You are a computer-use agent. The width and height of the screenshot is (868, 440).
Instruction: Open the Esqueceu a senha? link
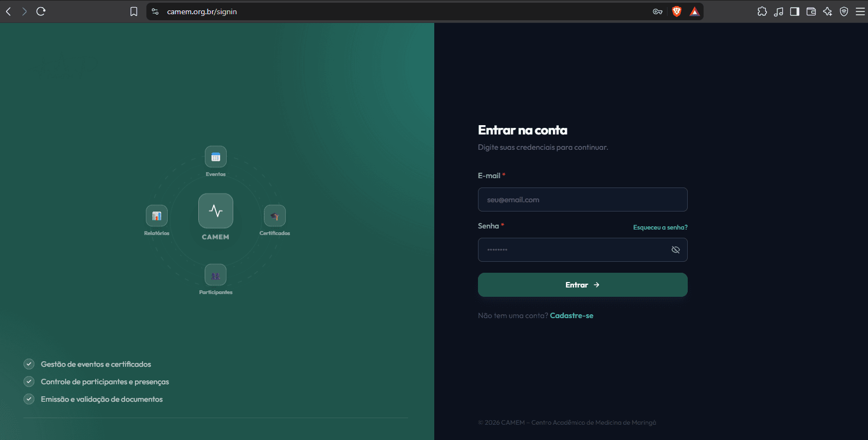(660, 227)
